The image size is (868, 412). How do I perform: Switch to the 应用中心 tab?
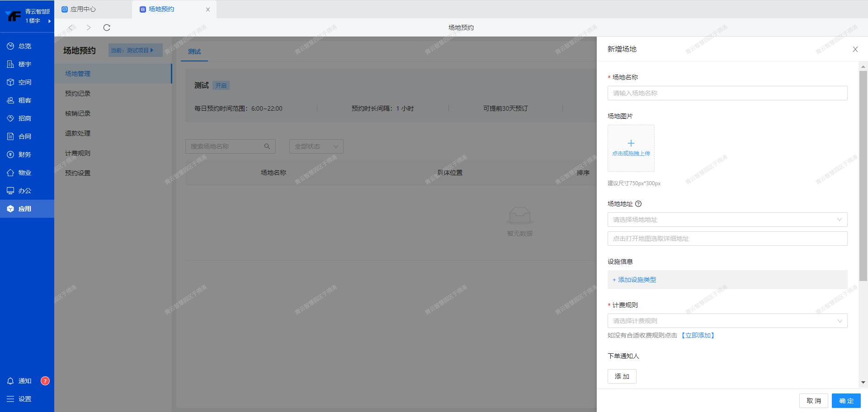pos(83,9)
